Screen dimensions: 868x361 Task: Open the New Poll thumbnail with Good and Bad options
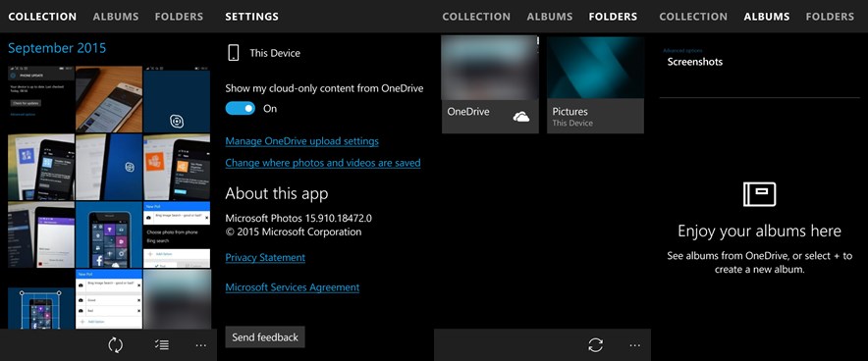click(x=109, y=299)
